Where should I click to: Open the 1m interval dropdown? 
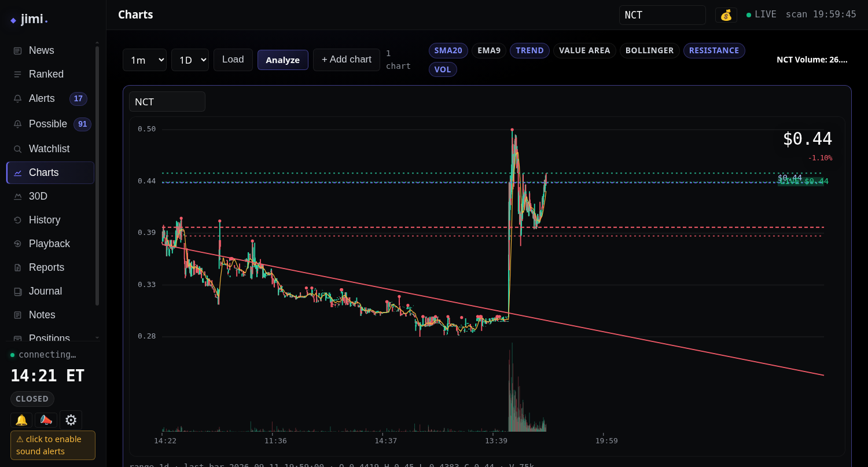click(145, 60)
